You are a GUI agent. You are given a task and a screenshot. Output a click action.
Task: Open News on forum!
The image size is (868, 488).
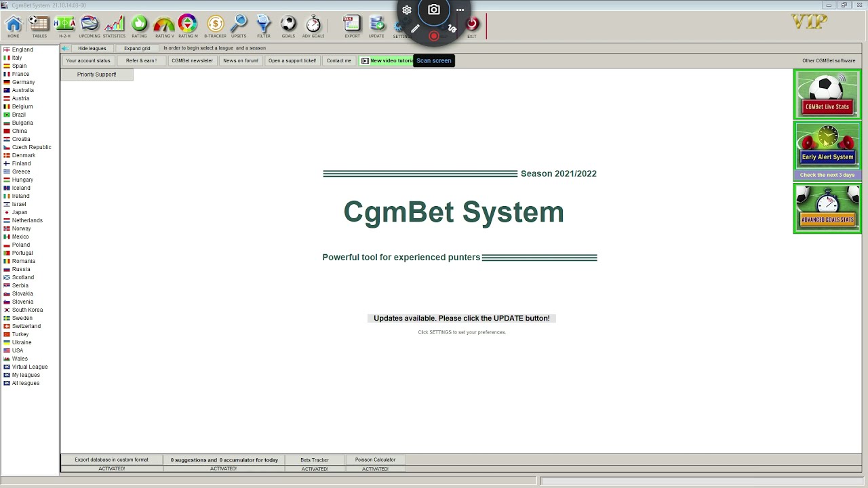241,60
